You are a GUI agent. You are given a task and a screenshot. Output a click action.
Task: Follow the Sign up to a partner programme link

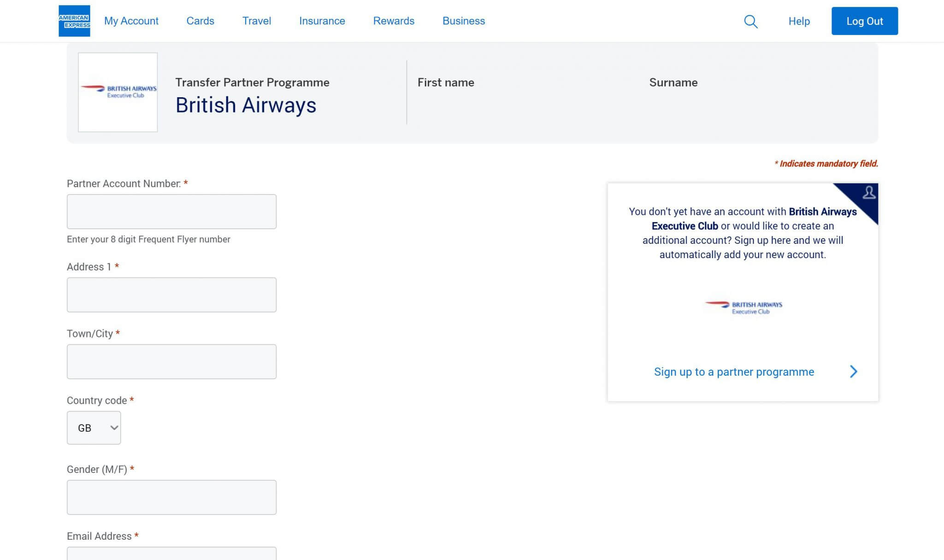pos(734,371)
